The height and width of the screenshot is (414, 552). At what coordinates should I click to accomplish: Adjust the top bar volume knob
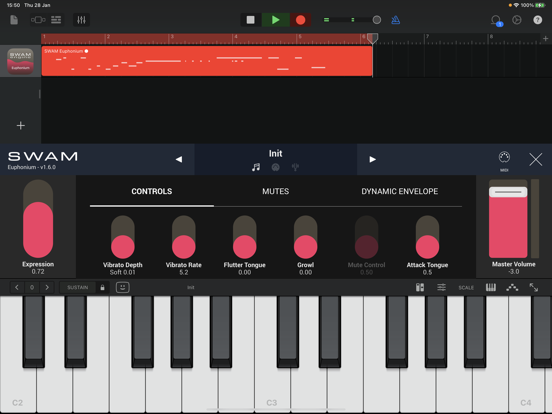(377, 20)
